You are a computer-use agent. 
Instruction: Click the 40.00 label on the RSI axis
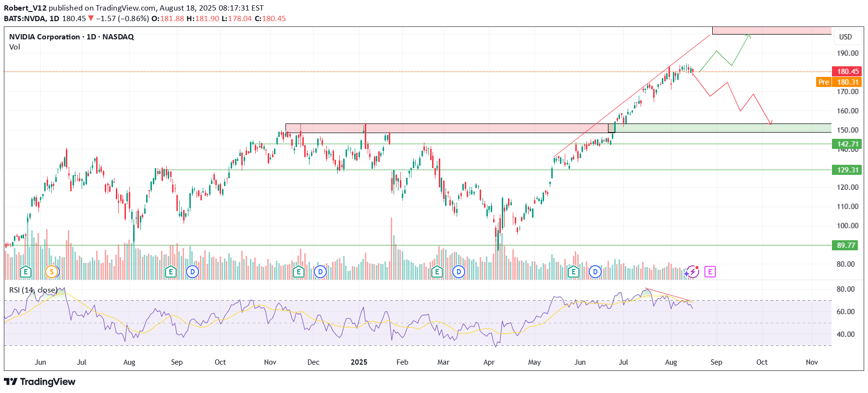[845, 334]
